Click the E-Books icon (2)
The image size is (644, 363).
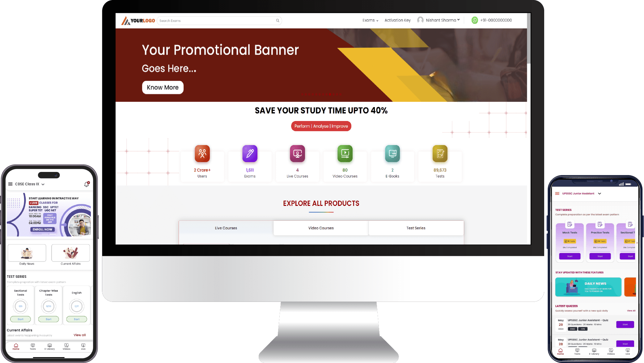[392, 153]
